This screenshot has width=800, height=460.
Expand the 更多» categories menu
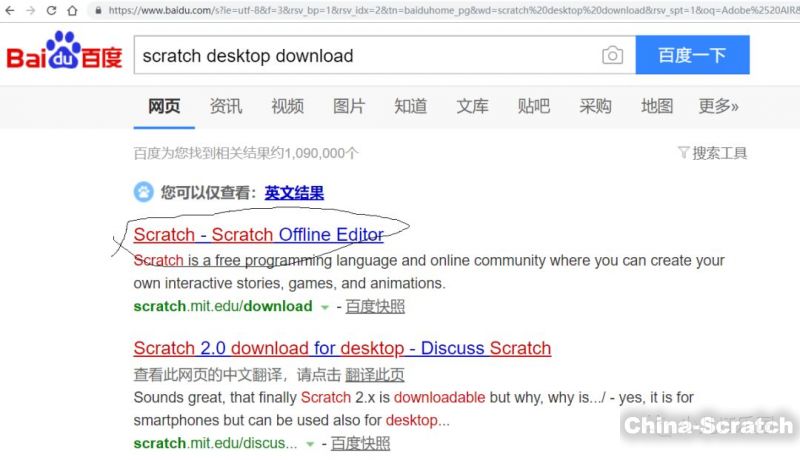(718, 106)
